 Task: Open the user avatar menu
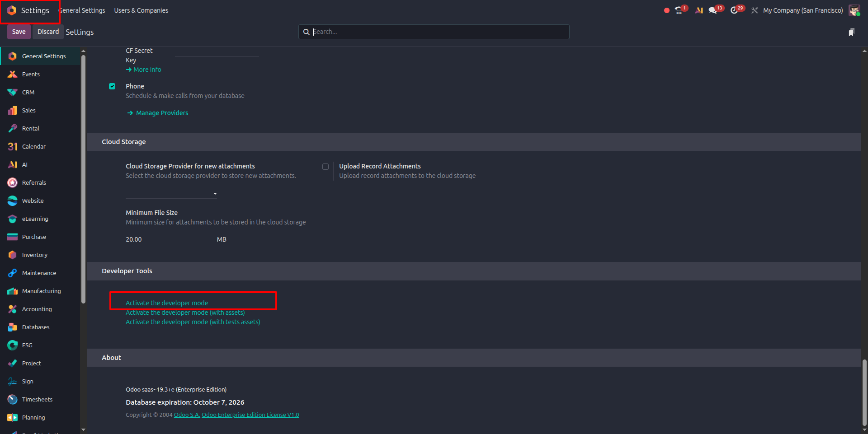tap(854, 10)
